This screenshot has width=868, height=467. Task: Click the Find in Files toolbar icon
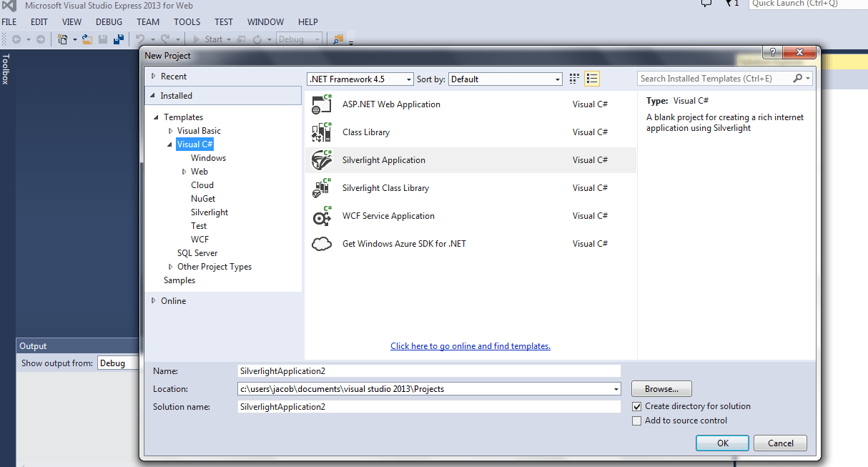click(x=338, y=39)
